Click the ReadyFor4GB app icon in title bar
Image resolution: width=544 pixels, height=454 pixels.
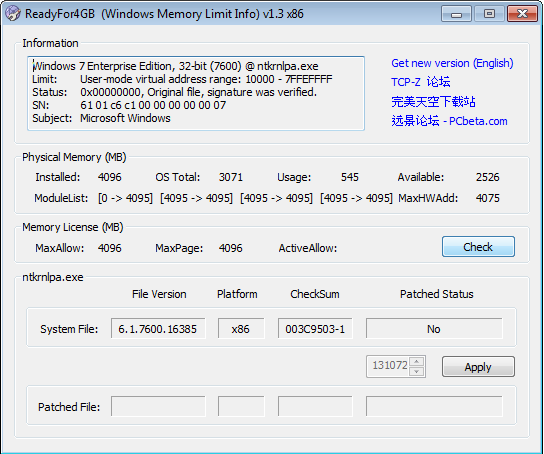pyautogui.click(x=12, y=14)
